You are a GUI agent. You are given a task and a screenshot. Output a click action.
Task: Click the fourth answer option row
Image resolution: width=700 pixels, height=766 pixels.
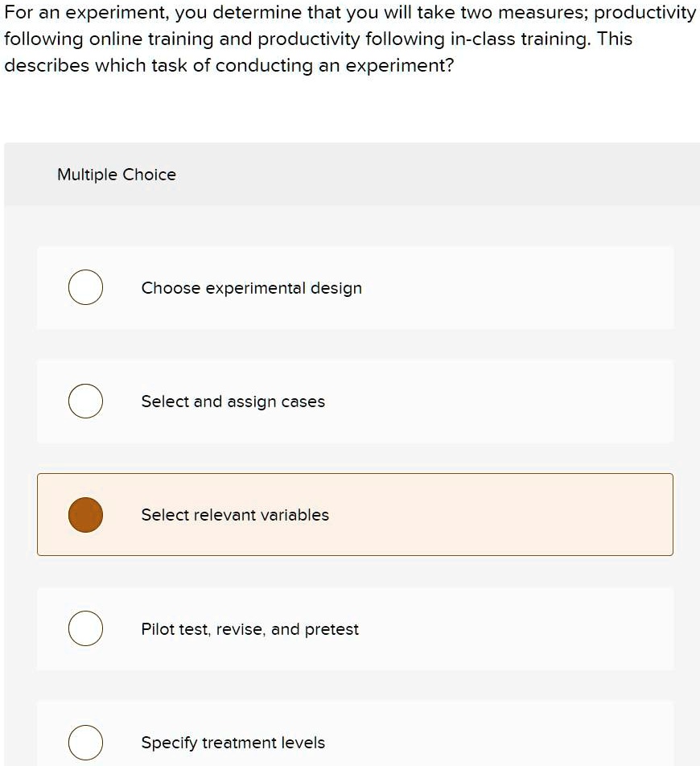pos(354,628)
